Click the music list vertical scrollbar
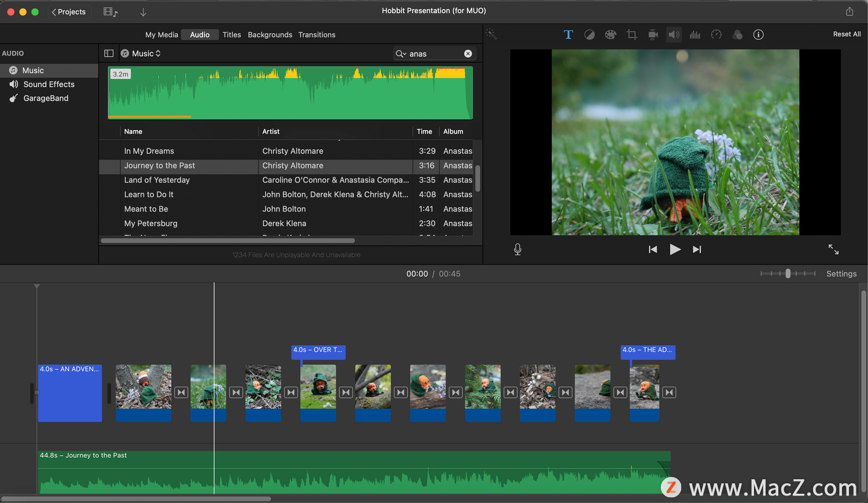This screenshot has width=868, height=503. pyautogui.click(x=477, y=178)
